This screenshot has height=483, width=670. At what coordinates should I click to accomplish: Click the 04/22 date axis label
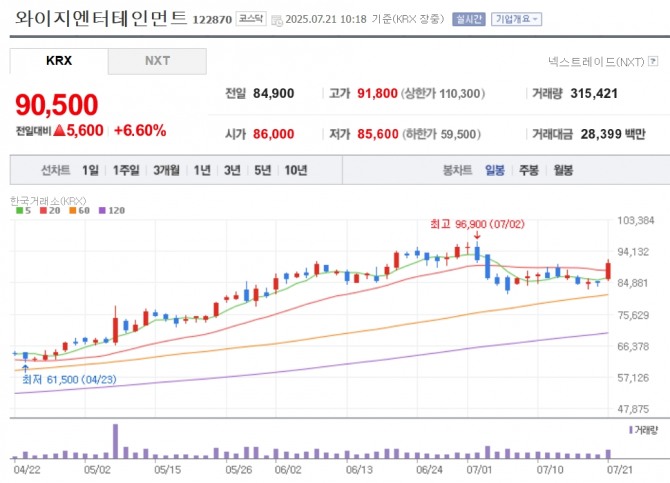click(x=27, y=470)
